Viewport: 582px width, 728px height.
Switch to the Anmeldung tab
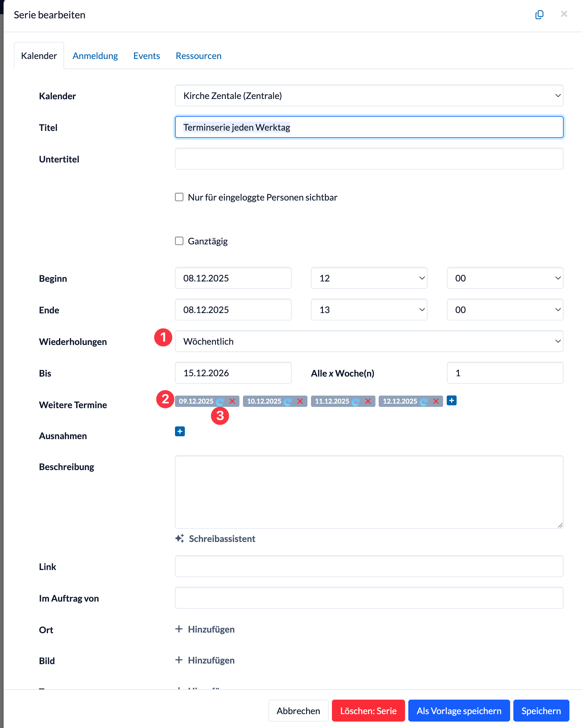click(95, 56)
